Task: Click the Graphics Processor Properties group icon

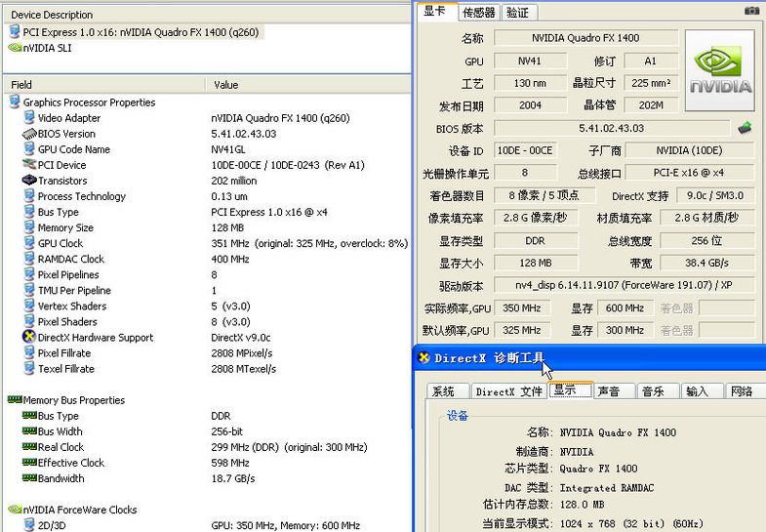Action: point(15,102)
